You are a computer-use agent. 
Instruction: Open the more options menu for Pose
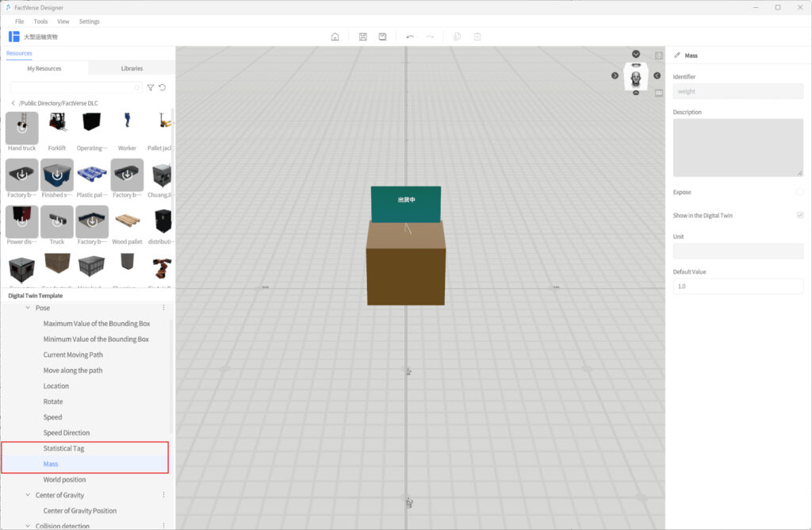coord(163,308)
